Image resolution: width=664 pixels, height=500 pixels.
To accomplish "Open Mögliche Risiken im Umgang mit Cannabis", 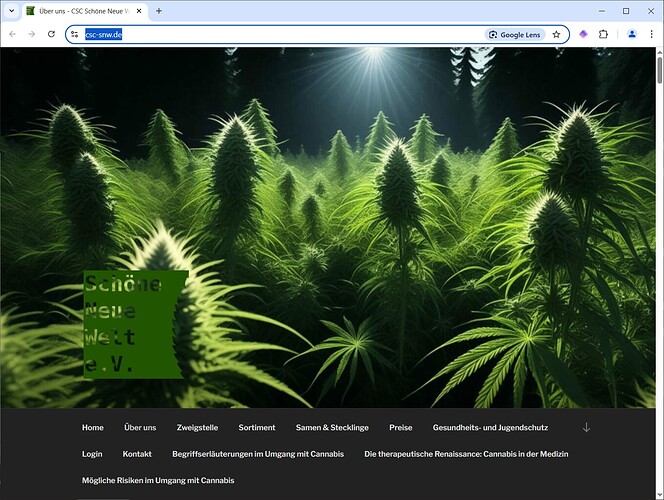I will 158,480.
